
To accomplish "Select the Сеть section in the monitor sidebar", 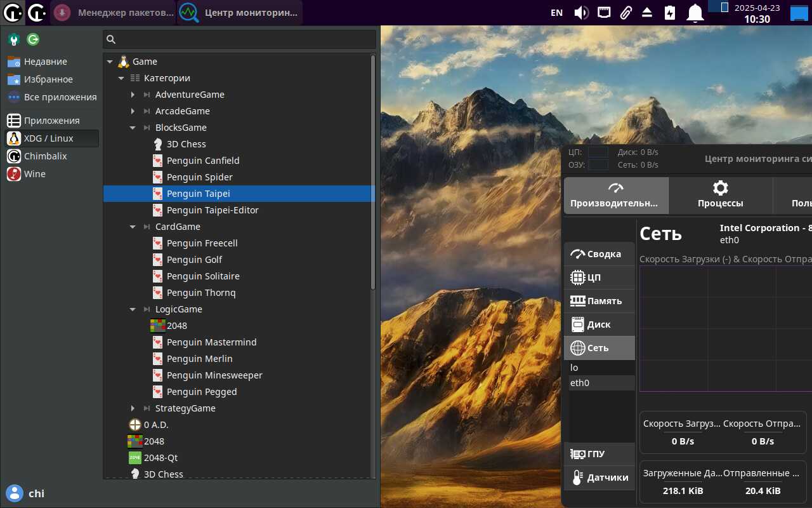I will (599, 348).
